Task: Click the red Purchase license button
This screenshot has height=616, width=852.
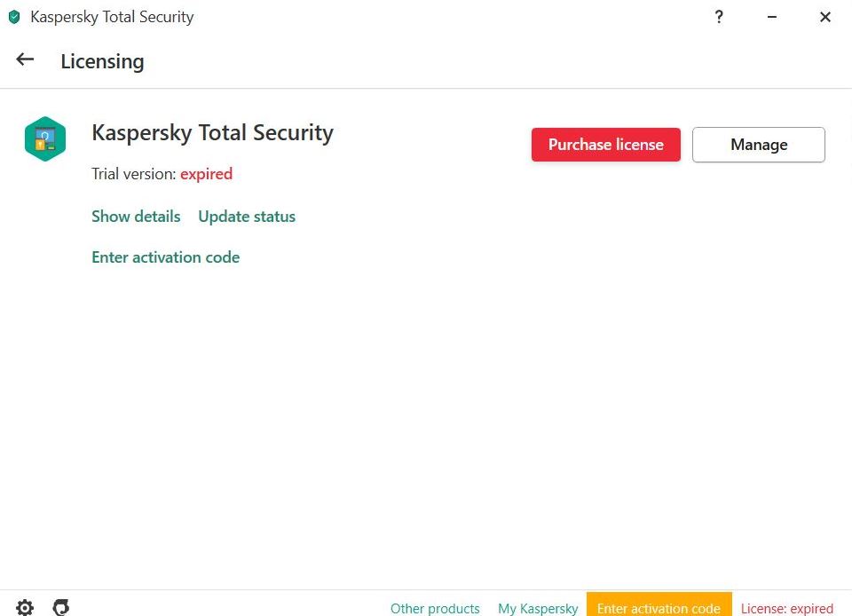Action: 606,145
